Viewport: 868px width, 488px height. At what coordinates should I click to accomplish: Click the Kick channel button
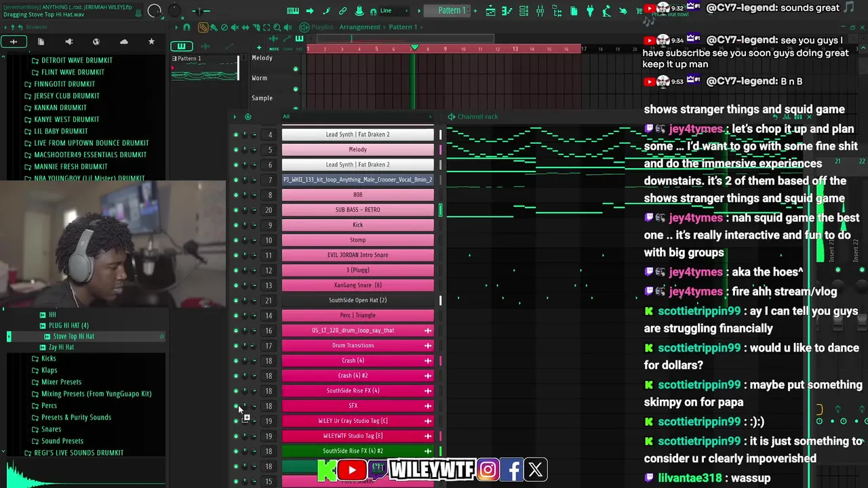pyautogui.click(x=357, y=225)
